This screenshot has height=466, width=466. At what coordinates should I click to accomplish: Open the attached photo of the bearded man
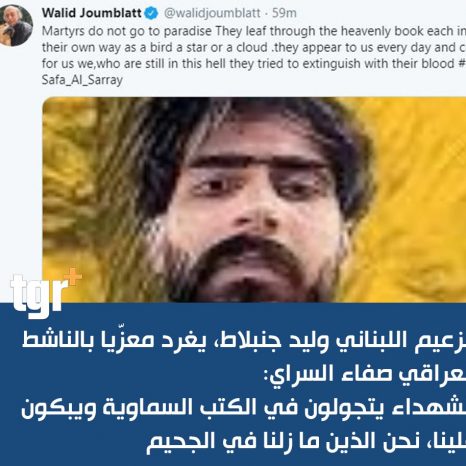click(x=254, y=199)
